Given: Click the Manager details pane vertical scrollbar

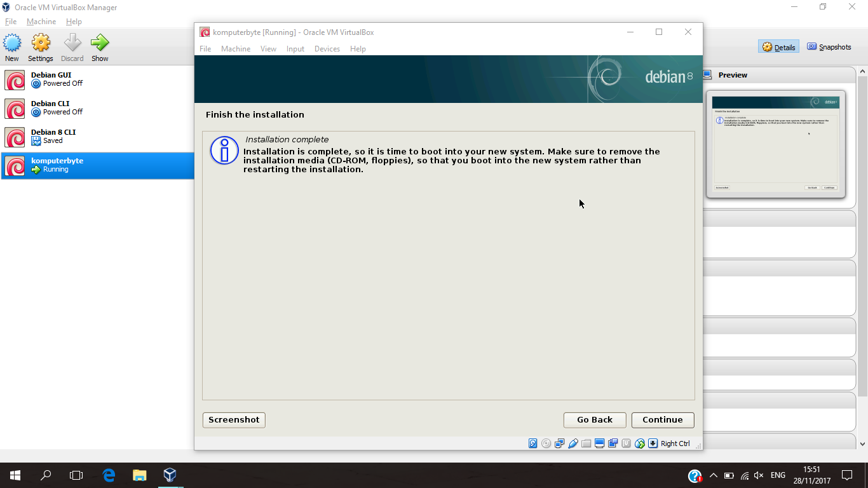Looking at the screenshot, I should pyautogui.click(x=862, y=235).
